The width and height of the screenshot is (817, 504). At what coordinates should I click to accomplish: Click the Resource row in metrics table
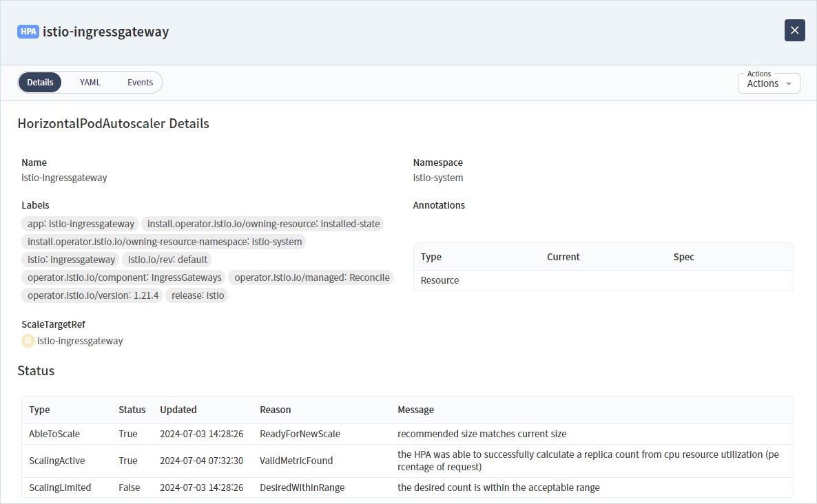pyautogui.click(x=603, y=280)
